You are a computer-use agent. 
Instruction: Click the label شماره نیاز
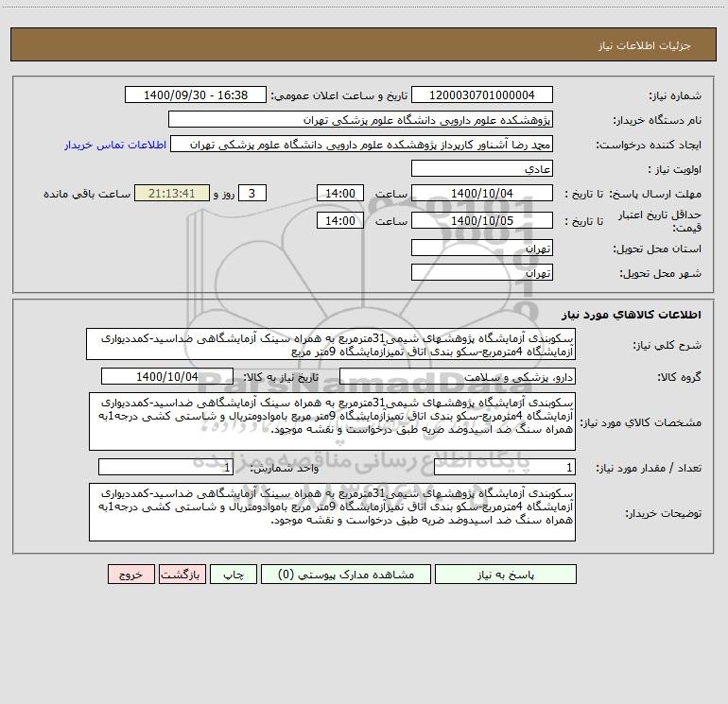coord(675,95)
